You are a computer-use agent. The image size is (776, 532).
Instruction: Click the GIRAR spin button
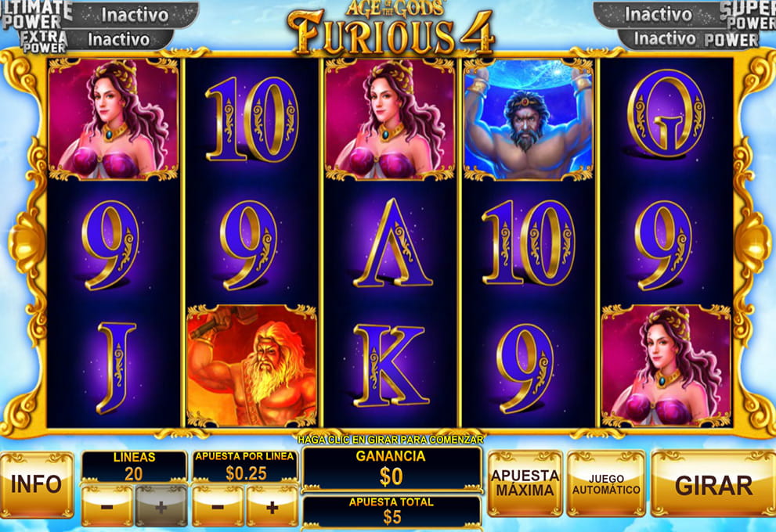pyautogui.click(x=713, y=484)
